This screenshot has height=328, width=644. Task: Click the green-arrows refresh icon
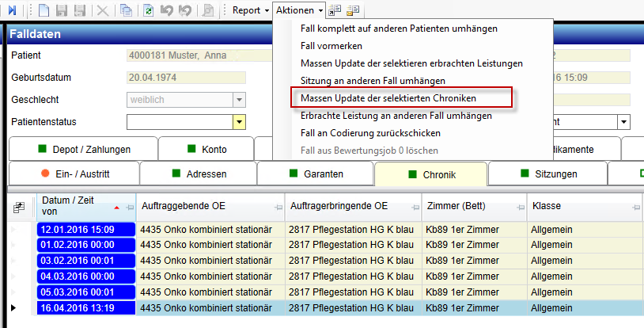[148, 10]
